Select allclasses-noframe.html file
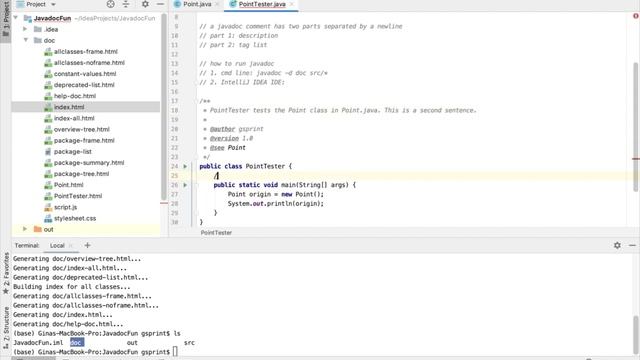The height and width of the screenshot is (360, 640). [89, 62]
